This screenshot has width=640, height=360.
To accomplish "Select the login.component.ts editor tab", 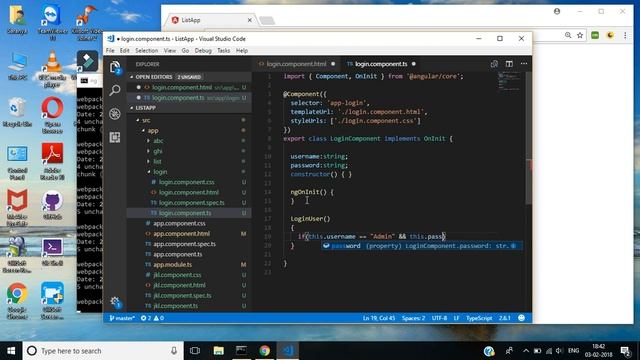I will [x=381, y=64].
